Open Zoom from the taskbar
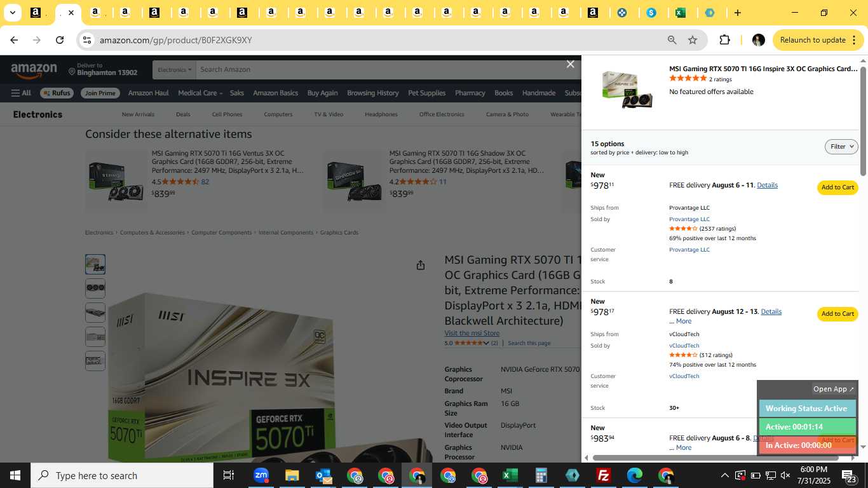This screenshot has width=868, height=488. tap(261, 475)
